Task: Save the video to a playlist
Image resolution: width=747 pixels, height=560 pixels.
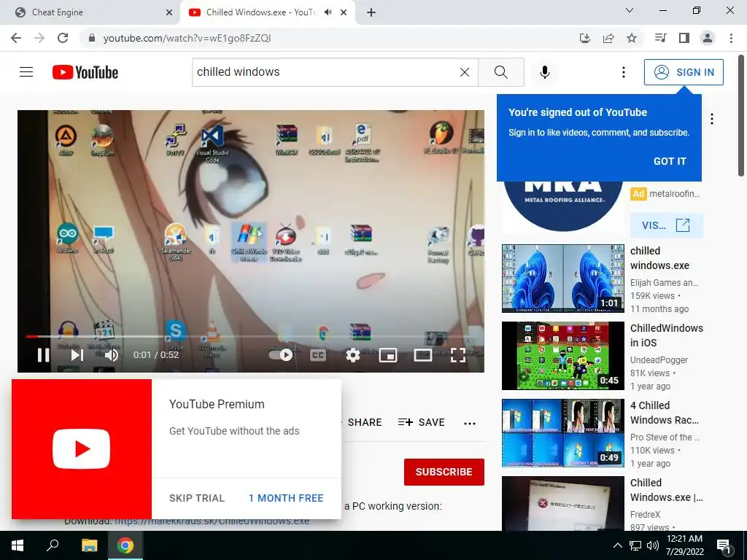Action: (421, 422)
